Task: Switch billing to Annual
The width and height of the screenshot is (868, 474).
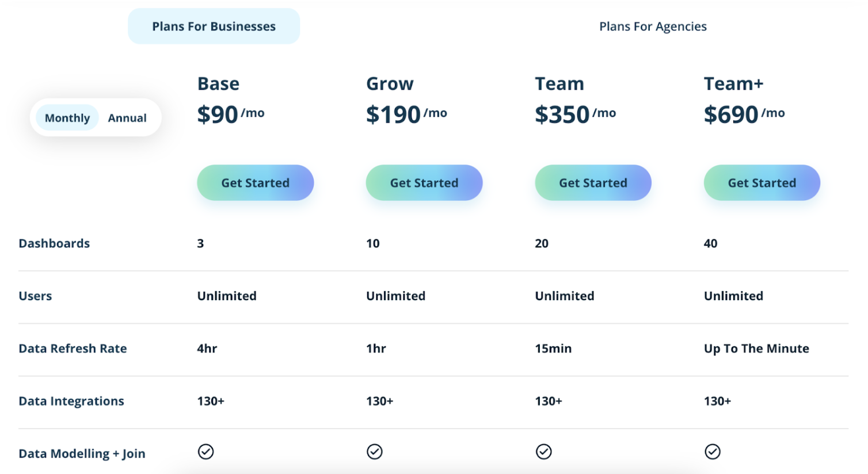Action: click(127, 117)
